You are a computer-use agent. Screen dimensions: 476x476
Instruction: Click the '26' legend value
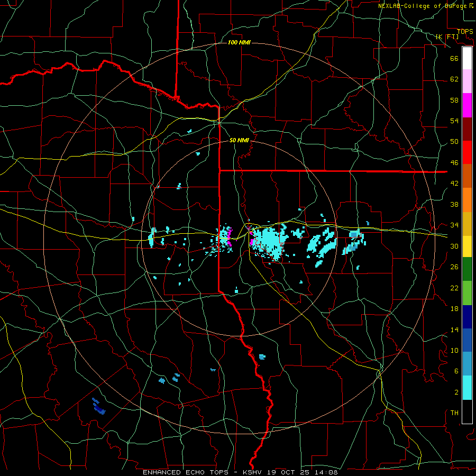click(x=454, y=267)
